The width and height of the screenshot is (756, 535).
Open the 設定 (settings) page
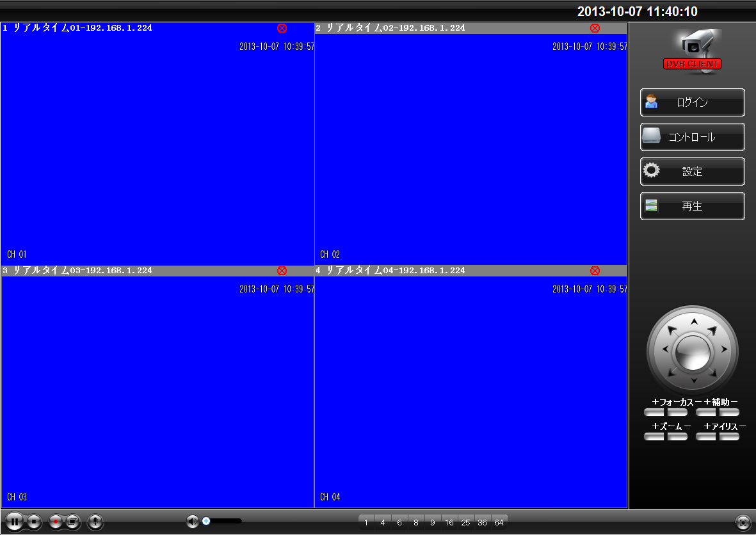point(693,172)
